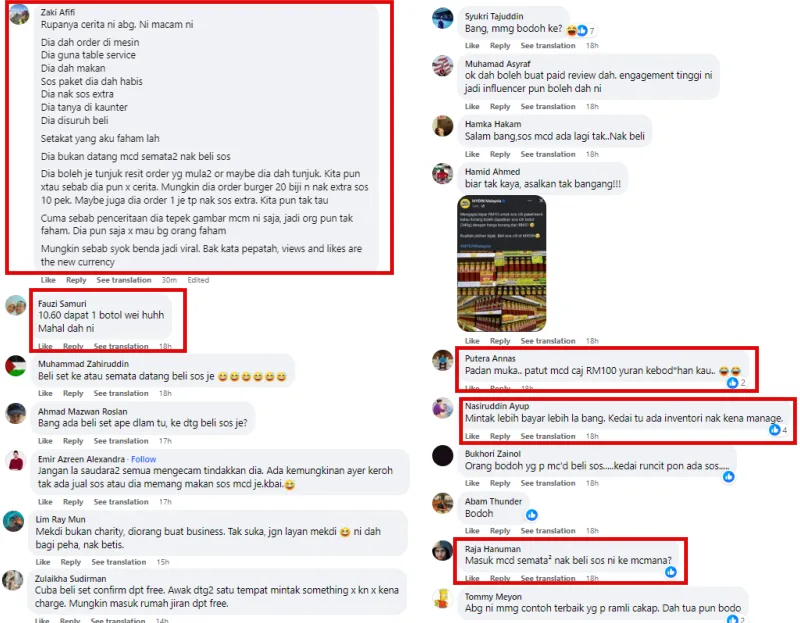
Task: Open Tommy Meyon's cartoon avatar
Action: (x=442, y=599)
